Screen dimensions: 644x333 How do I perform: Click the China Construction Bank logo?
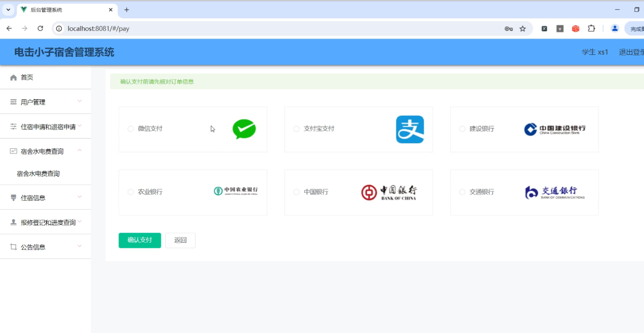pyautogui.click(x=555, y=129)
